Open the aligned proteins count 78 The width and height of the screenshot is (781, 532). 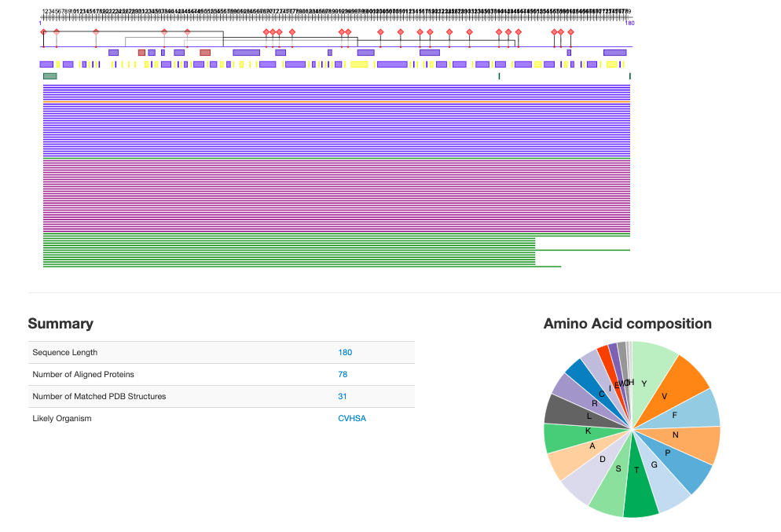(343, 375)
